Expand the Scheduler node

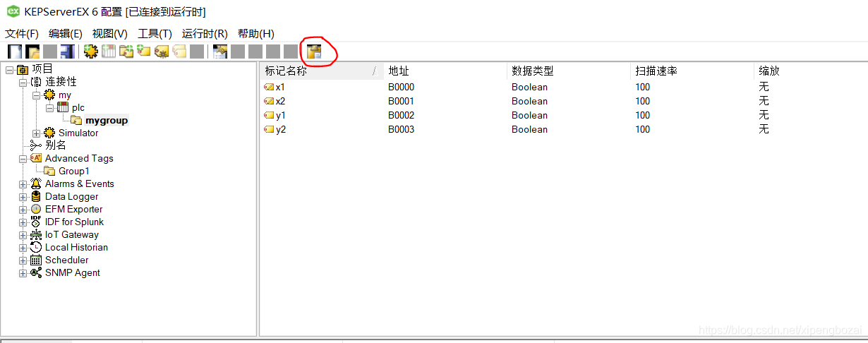pos(23,260)
